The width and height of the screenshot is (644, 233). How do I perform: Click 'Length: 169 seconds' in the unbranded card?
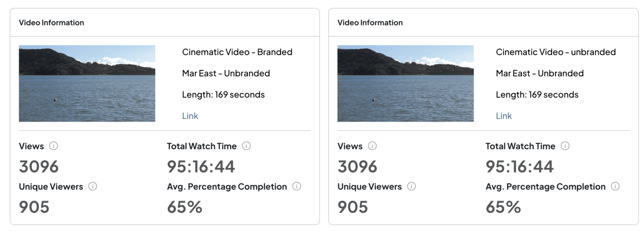tap(537, 95)
